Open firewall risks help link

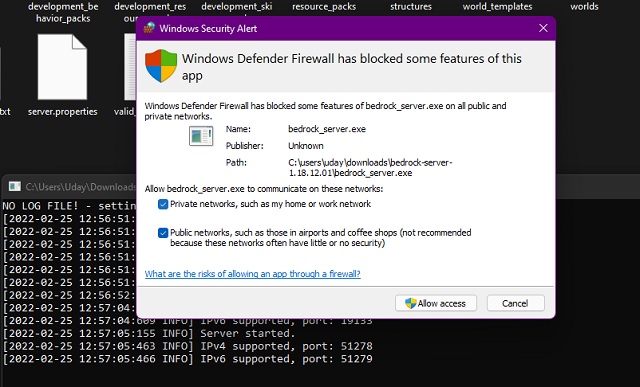coord(253,274)
